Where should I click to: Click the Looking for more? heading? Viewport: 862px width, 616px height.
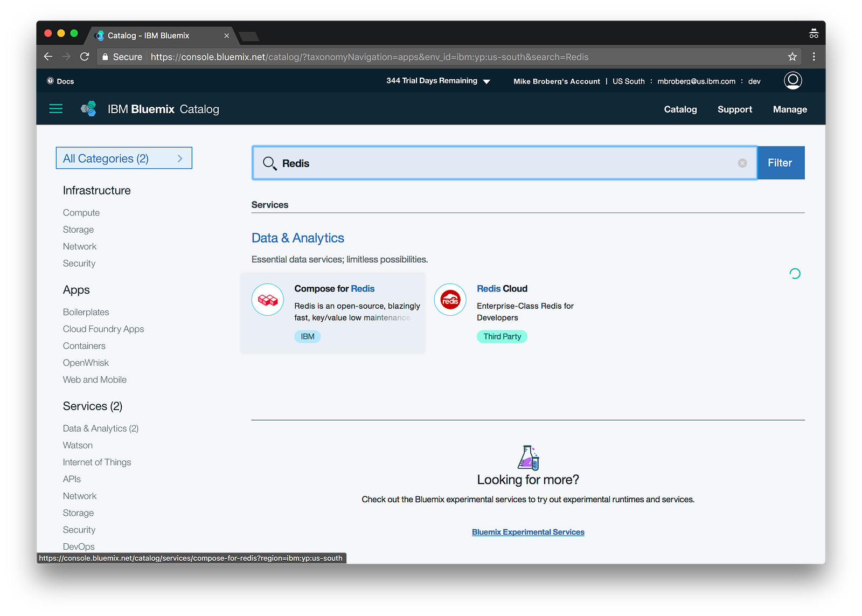(x=528, y=480)
